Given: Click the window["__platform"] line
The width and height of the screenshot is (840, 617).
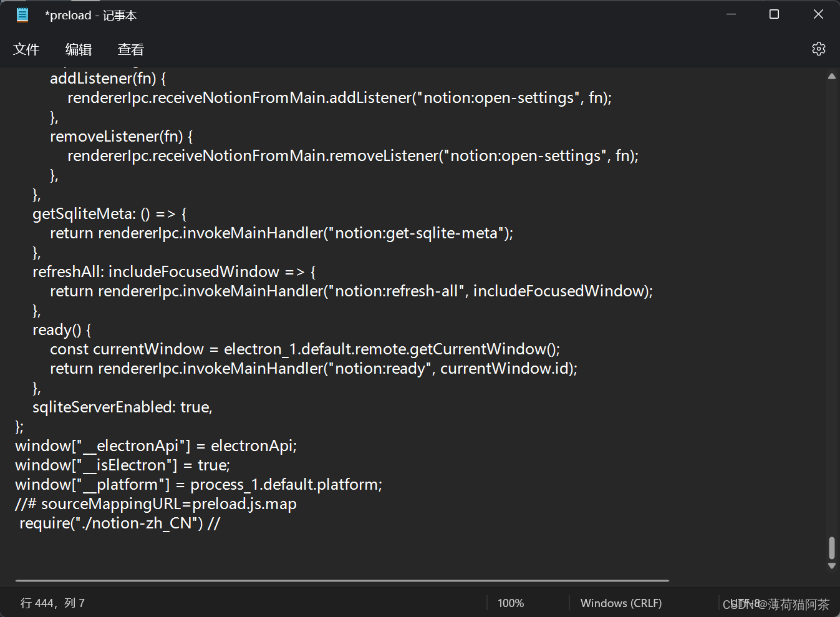Looking at the screenshot, I should [x=198, y=485].
